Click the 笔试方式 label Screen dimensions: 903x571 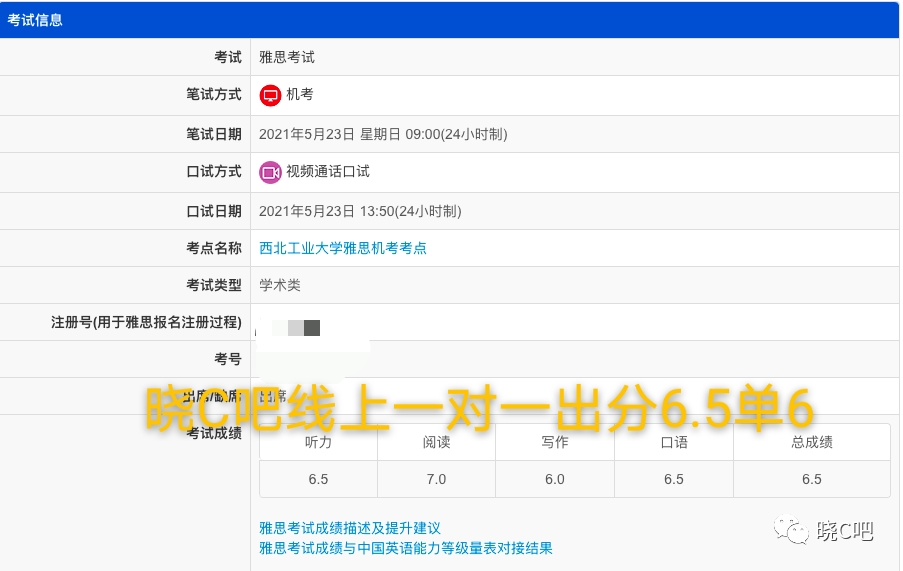pos(214,94)
